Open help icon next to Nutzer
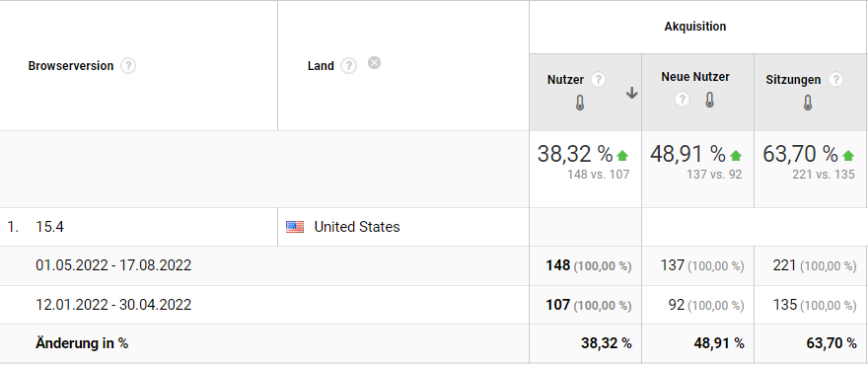The width and height of the screenshot is (868, 365). tap(598, 80)
